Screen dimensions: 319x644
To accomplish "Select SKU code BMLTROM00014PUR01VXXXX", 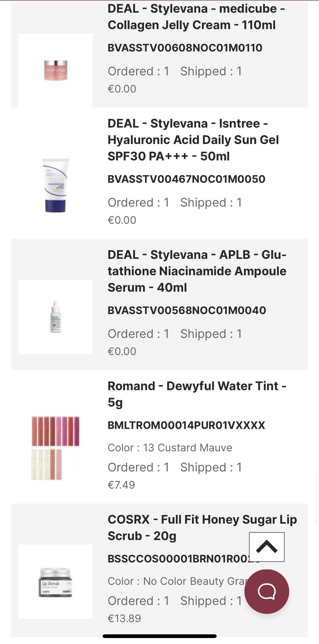I will coord(186,425).
